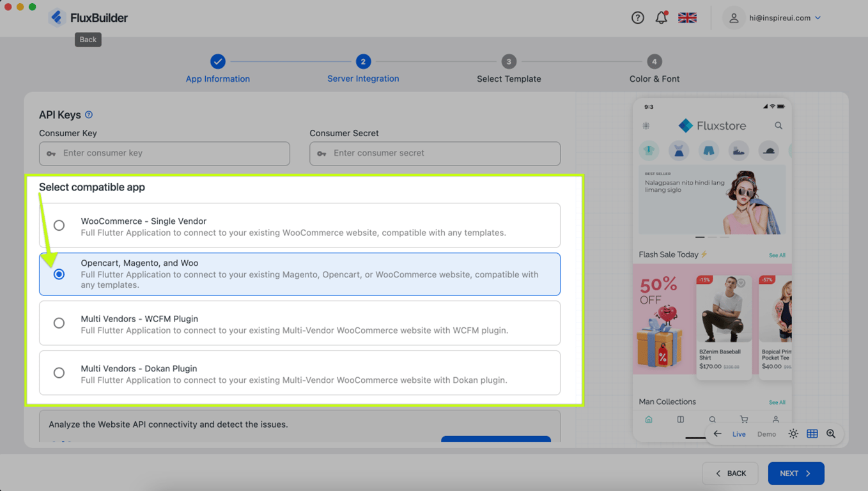Screen dimensions: 868x491
Task: Change language via UK flag icon
Action: click(687, 18)
